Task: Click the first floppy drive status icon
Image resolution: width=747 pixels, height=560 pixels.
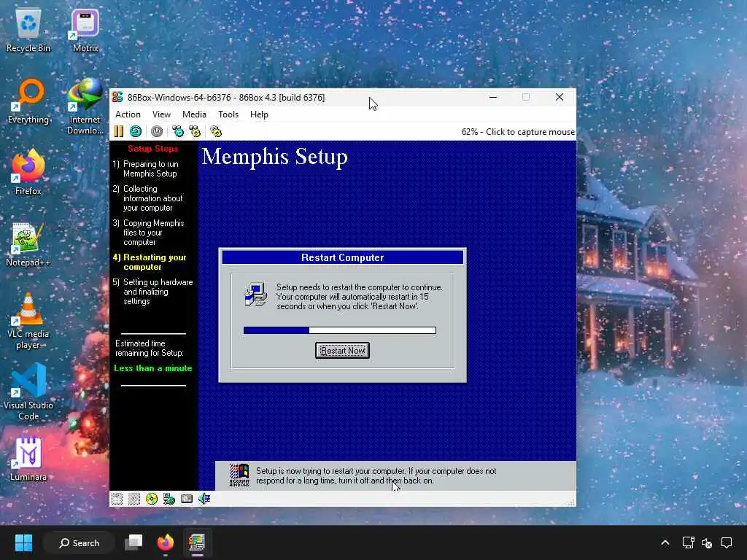Action: (x=117, y=499)
